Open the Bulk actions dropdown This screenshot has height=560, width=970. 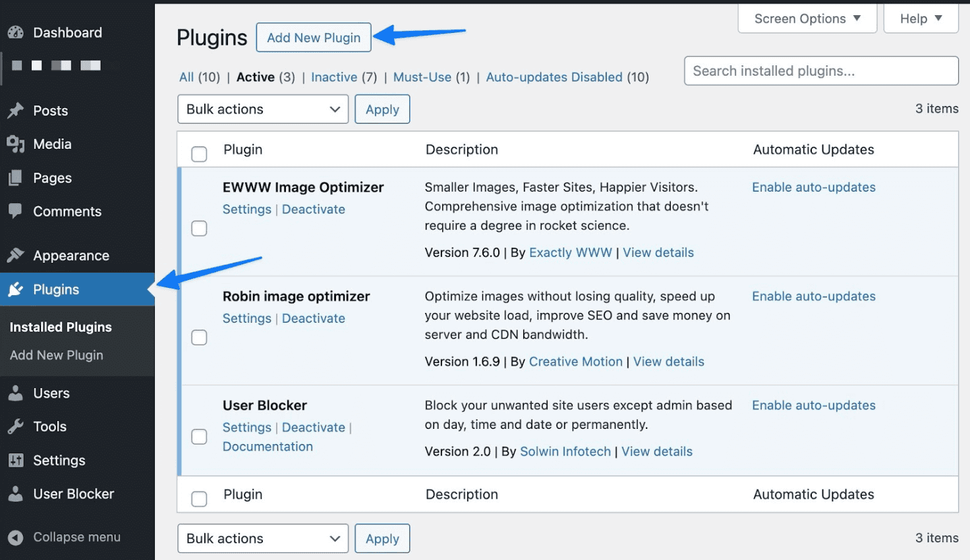(x=262, y=109)
